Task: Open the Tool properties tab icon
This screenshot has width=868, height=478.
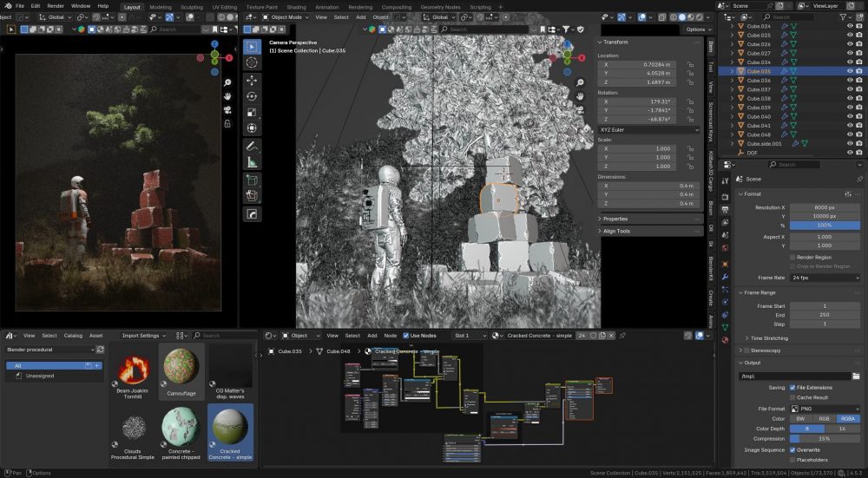Action: 725,181
